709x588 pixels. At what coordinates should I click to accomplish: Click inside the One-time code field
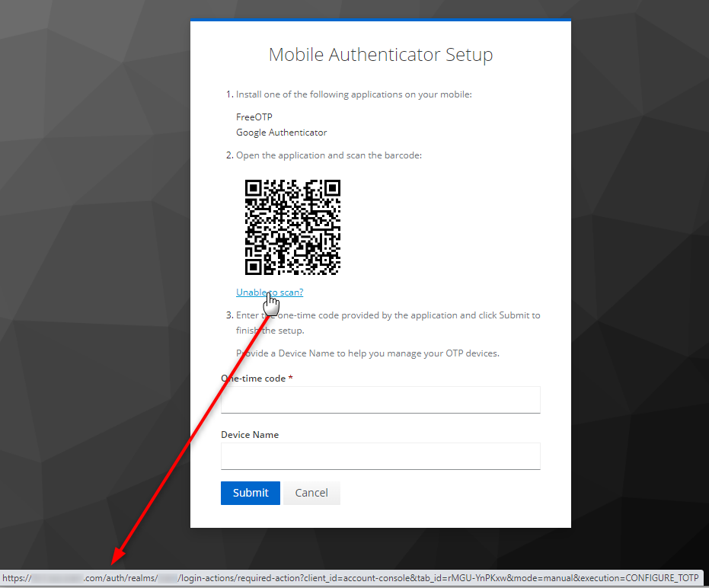[380, 399]
